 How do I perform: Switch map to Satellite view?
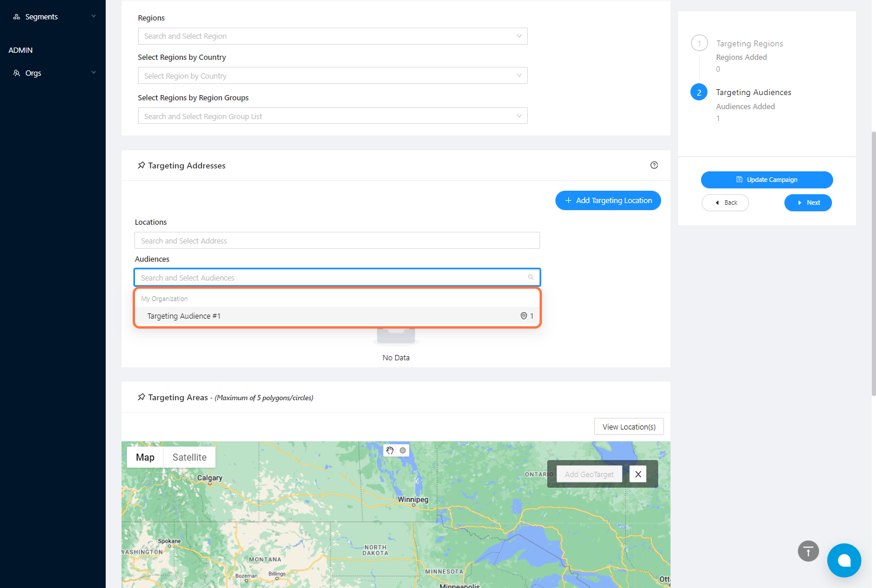(x=190, y=457)
